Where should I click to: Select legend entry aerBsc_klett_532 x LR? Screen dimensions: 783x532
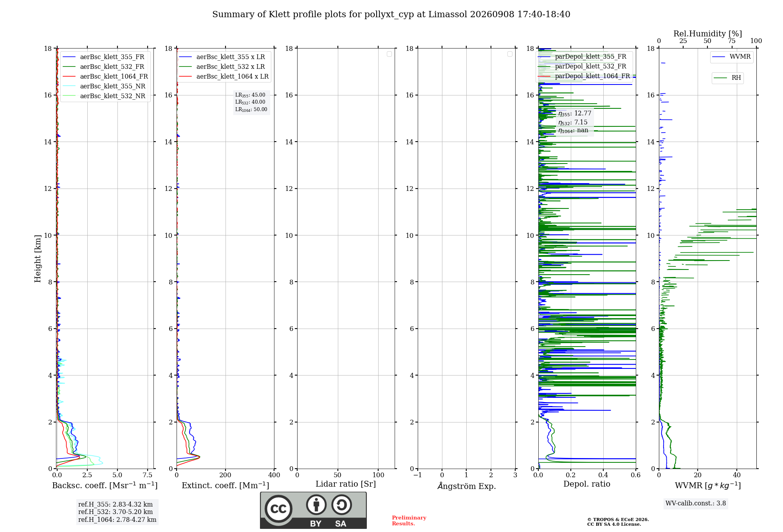click(x=222, y=67)
